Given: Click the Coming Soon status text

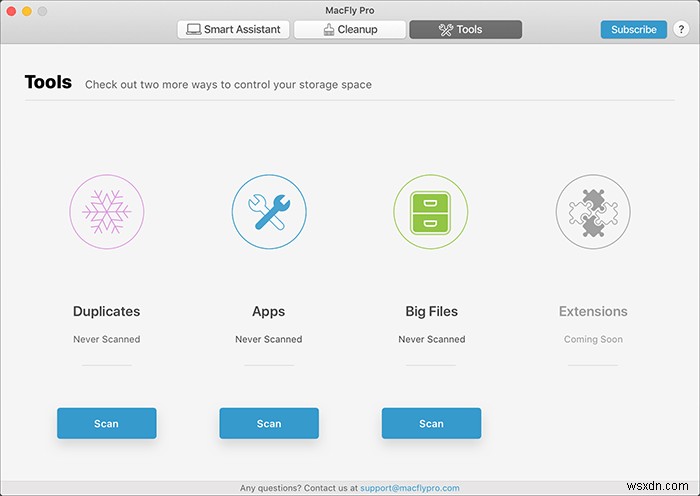Looking at the screenshot, I should 593,339.
